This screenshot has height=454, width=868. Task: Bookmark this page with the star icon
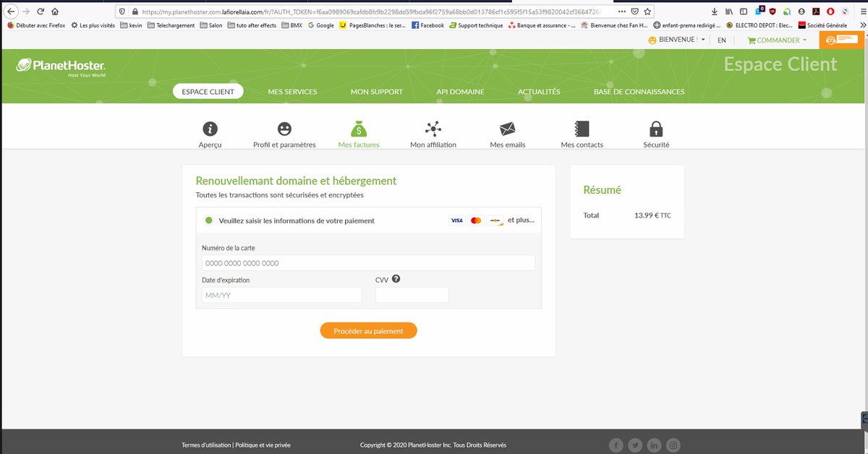(x=647, y=12)
